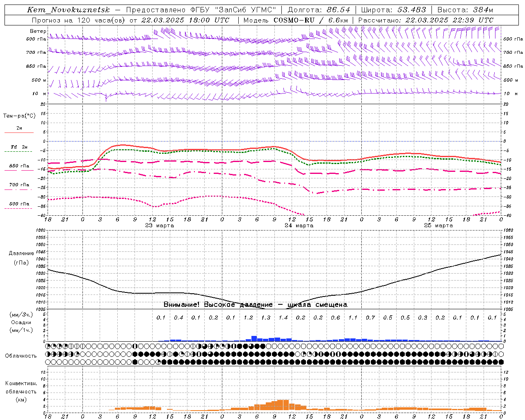Click the Модель COSMO-RU / 6.6км label

tap(296, 20)
